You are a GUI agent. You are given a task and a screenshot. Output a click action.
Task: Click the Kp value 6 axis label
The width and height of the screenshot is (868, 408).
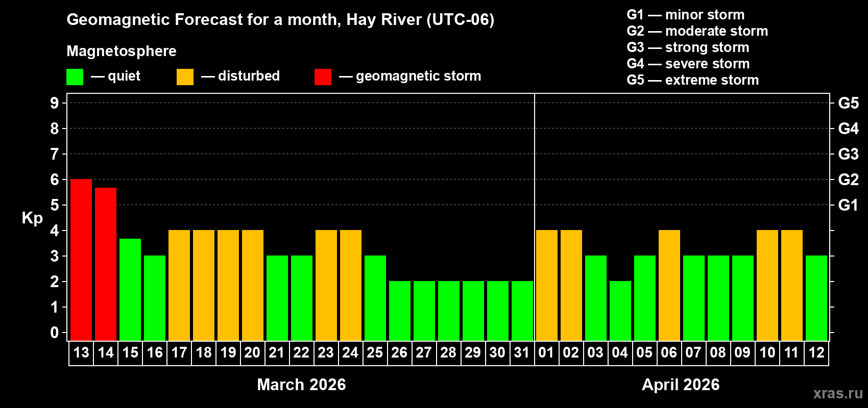click(x=55, y=180)
